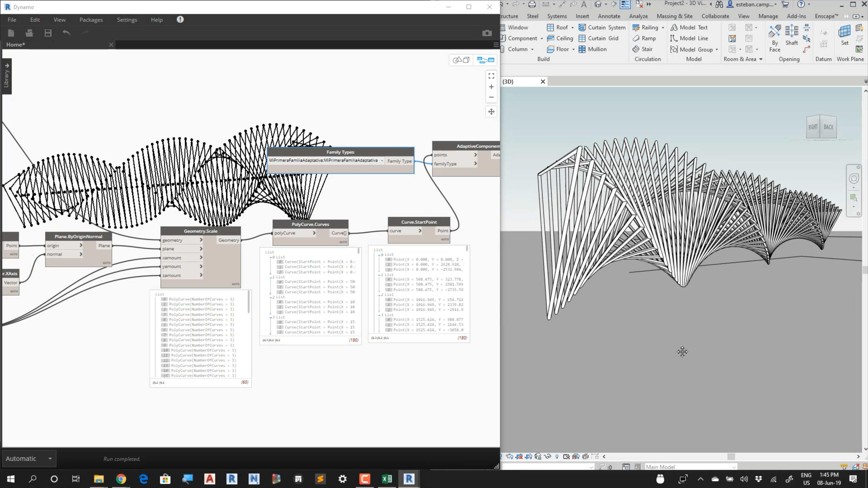Click the Dynamo save file icon
This screenshot has height=488, width=868.
(x=48, y=33)
